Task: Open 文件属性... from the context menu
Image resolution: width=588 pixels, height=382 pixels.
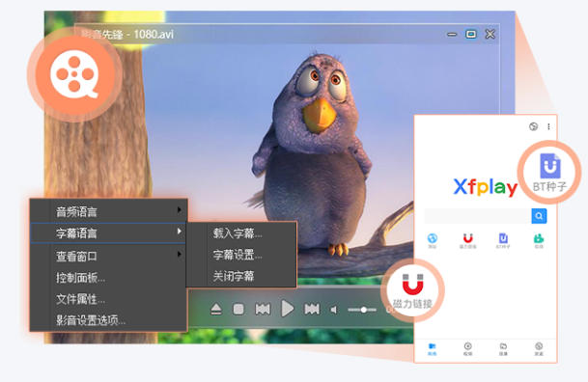Action: 81,299
